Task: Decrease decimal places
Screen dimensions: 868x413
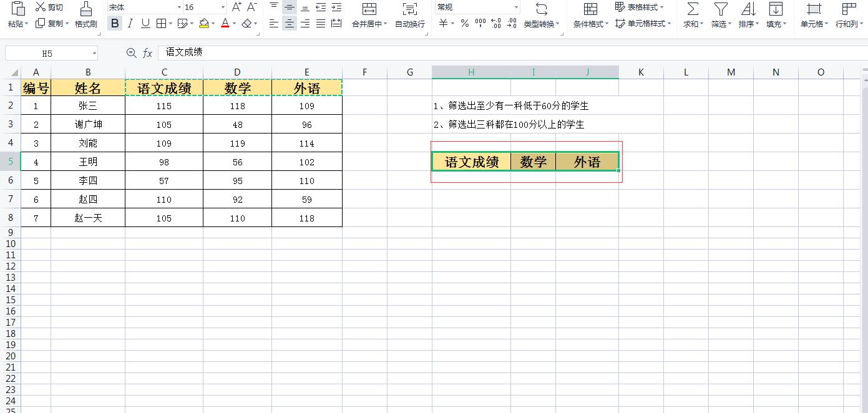Action: pyautogui.click(x=512, y=23)
